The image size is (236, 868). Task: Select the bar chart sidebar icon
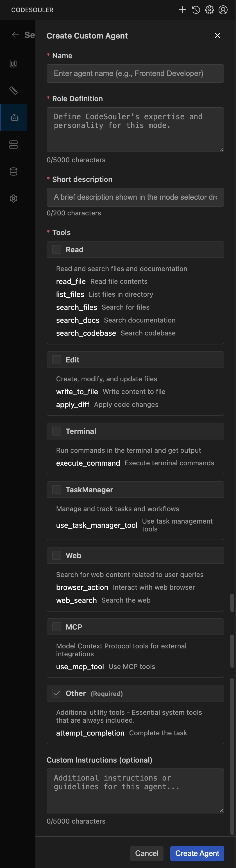click(13, 63)
